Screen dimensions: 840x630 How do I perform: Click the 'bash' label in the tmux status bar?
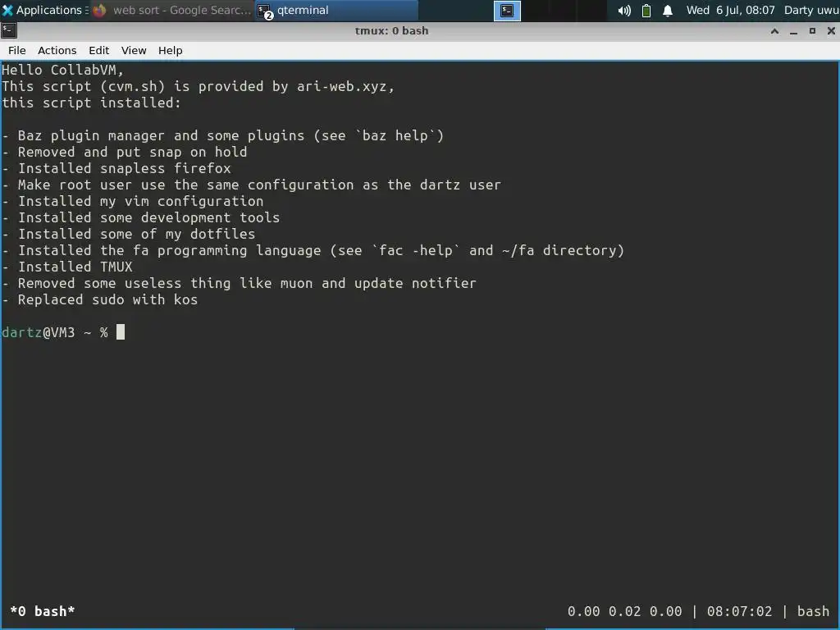pyautogui.click(x=813, y=611)
